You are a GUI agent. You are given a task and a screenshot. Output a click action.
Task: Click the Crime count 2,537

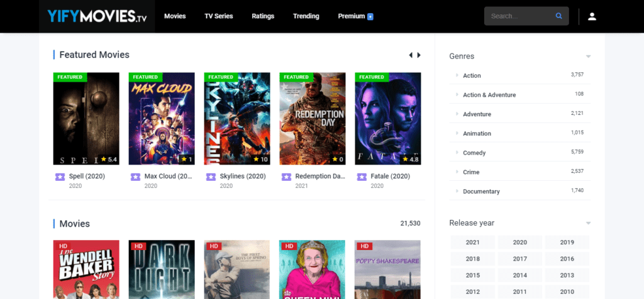tap(577, 171)
